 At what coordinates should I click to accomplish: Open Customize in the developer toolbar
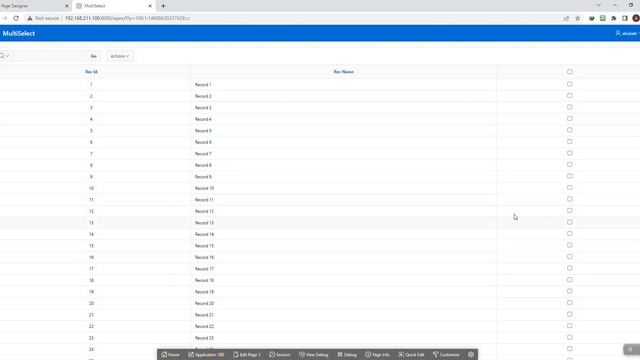pyautogui.click(x=446, y=354)
